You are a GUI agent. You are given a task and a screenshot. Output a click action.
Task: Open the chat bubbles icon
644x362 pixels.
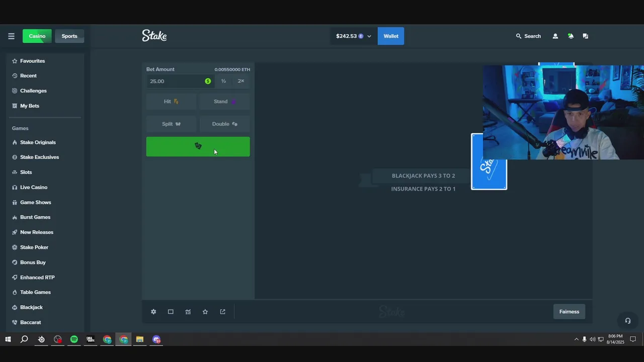tap(585, 36)
